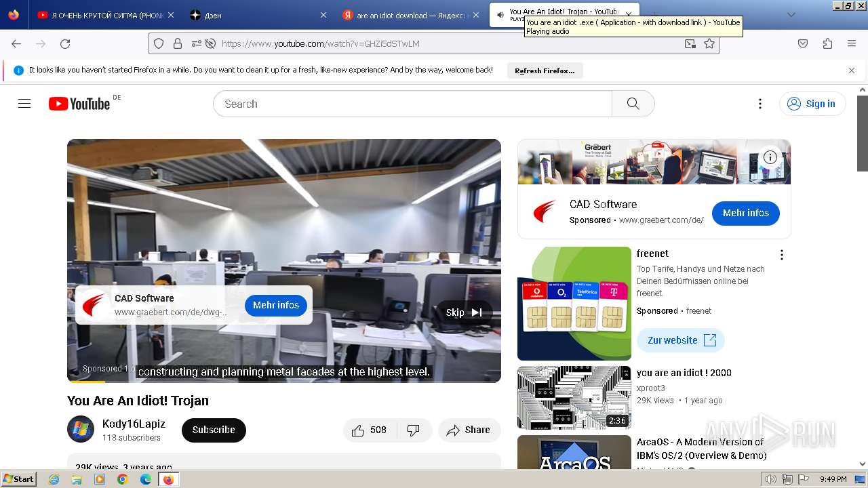The image size is (868, 488).
Task: Expand the Firefox list-all-tabs dropdown
Action: pos(791,15)
